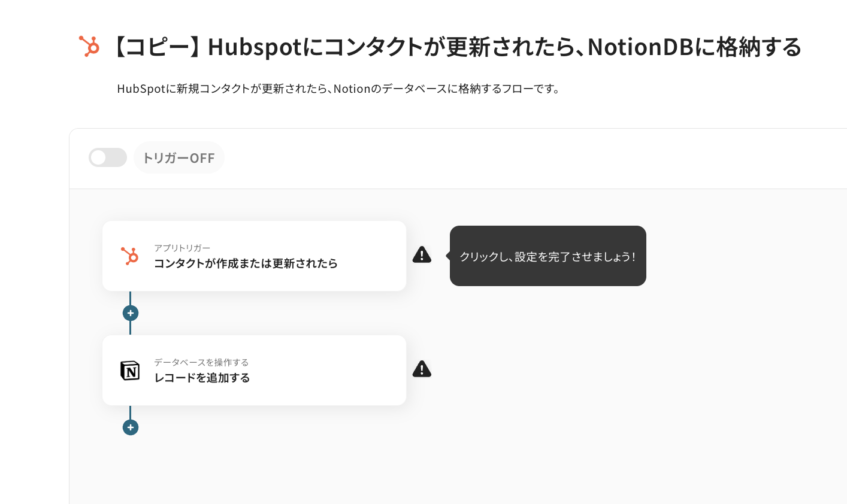Click the HubSpot icon in the app trigger card
The image size is (847, 504).
(130, 256)
